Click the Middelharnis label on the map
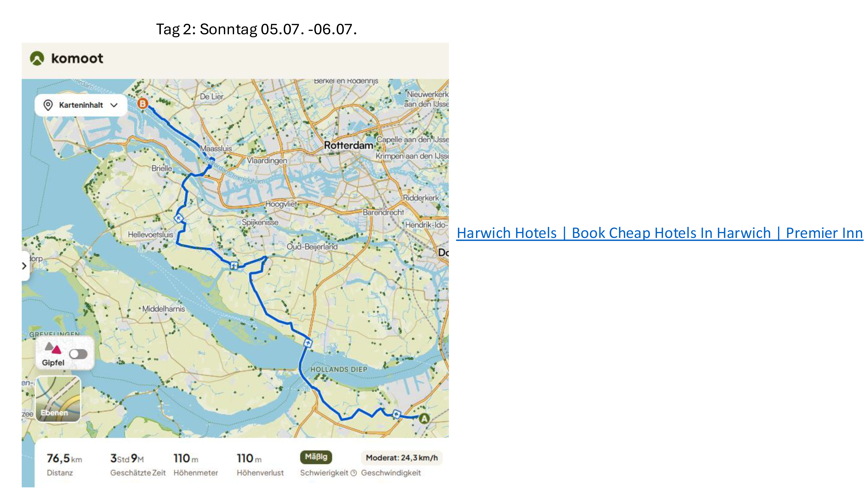This screenshot has height=488, width=868. 163,309
